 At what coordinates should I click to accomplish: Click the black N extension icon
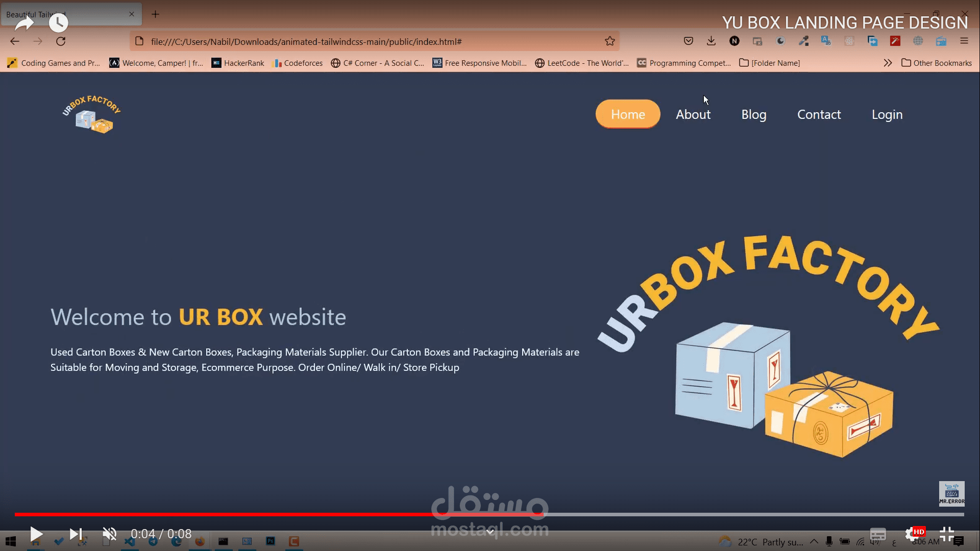coord(734,41)
